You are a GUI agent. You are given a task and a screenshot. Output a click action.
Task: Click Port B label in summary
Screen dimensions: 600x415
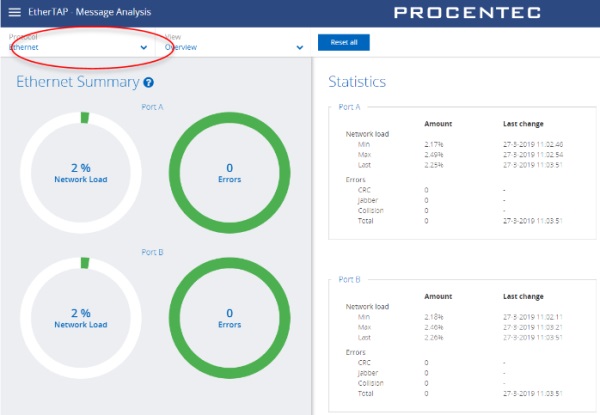152,252
